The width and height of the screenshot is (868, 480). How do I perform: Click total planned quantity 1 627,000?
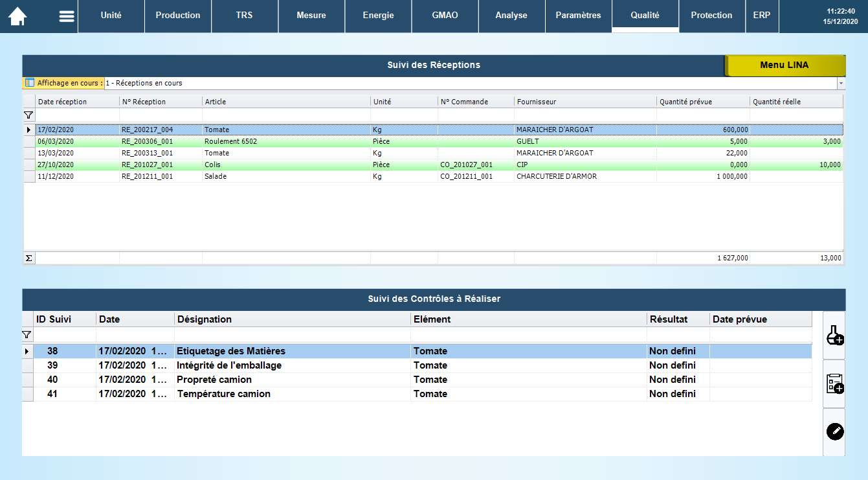[733, 258]
